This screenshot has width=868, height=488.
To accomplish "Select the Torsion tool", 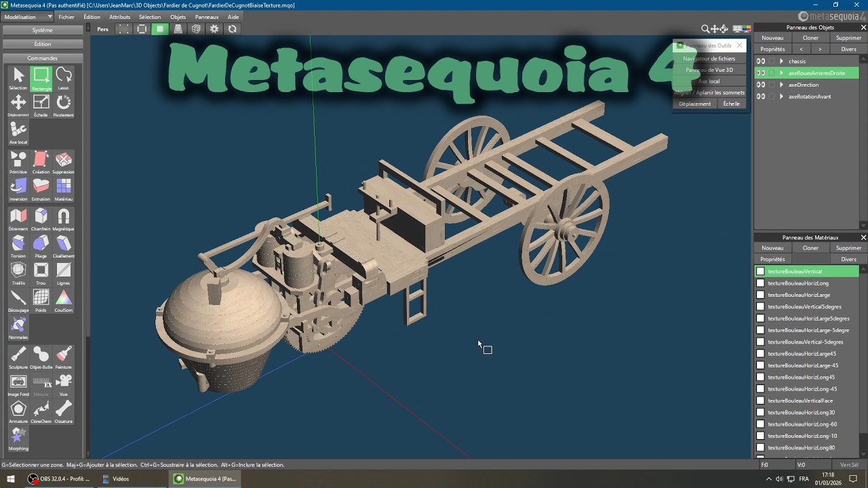I will tap(18, 247).
